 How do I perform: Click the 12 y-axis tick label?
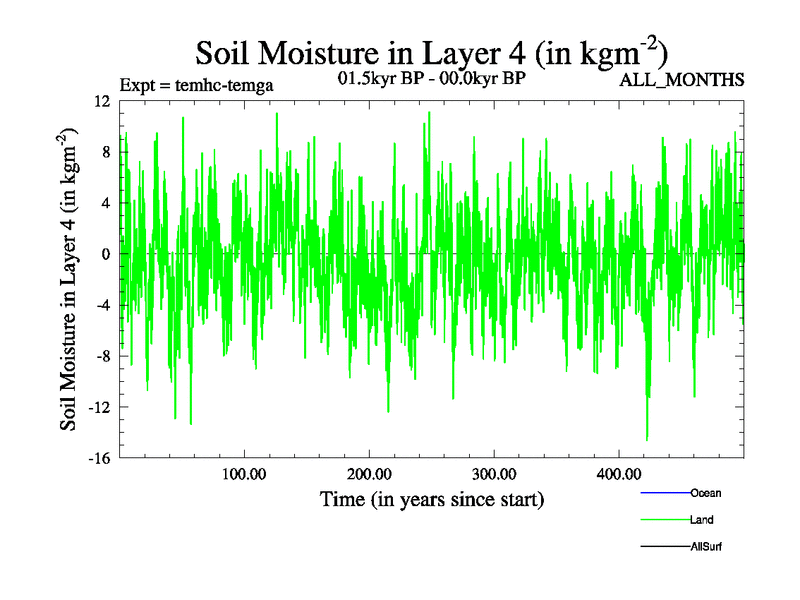click(101, 101)
